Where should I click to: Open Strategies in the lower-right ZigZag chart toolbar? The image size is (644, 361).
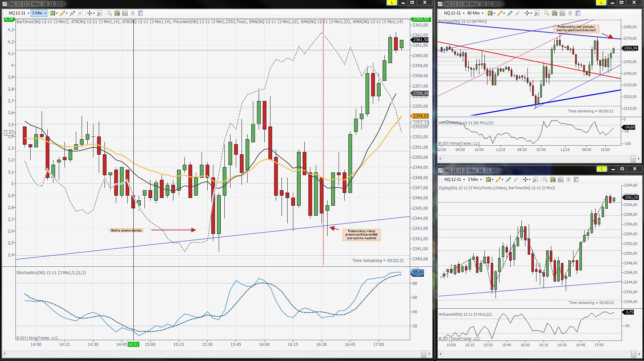(x=568, y=179)
